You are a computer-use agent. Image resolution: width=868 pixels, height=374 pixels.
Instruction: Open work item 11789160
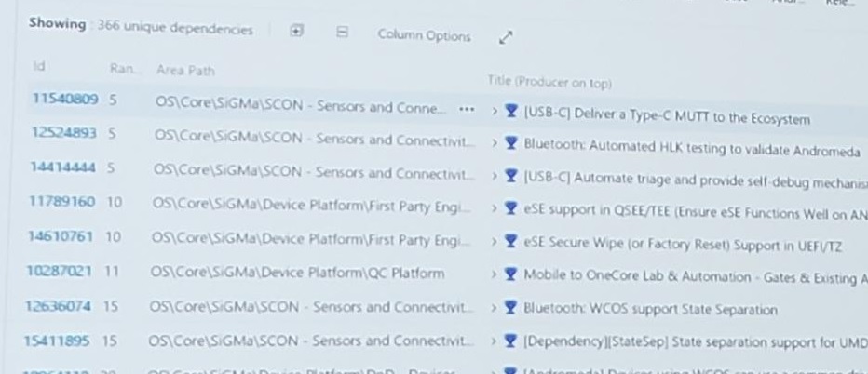click(61, 202)
